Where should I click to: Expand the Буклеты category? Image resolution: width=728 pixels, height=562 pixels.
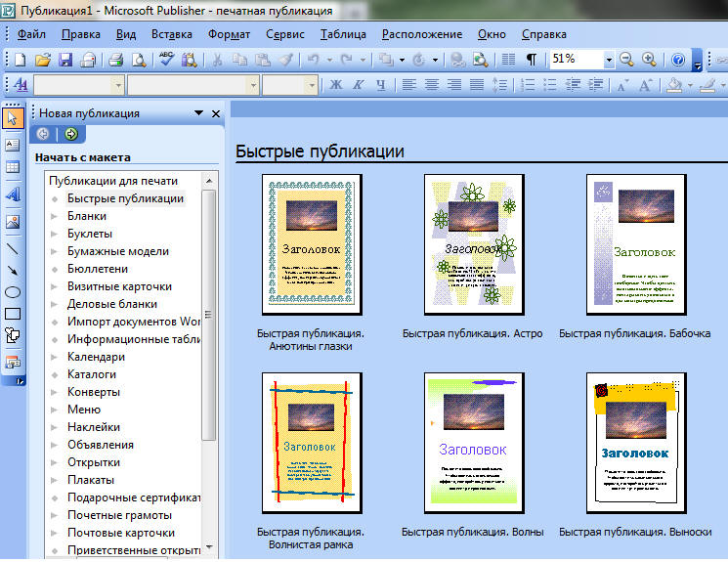[x=54, y=234]
